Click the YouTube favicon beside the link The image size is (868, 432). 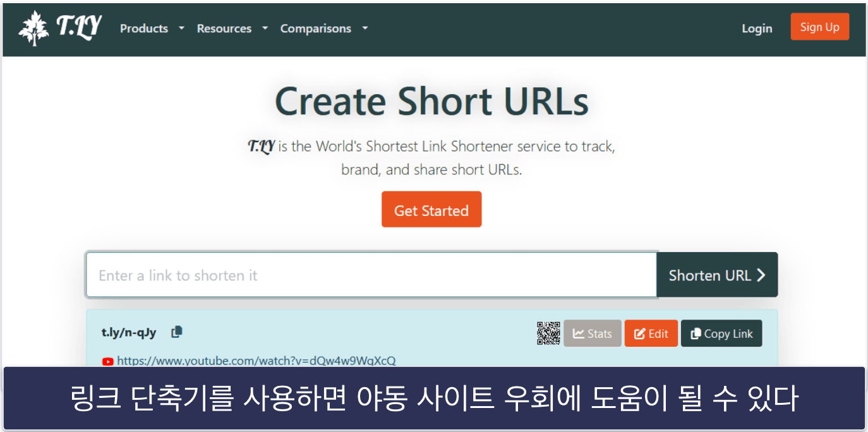[x=108, y=361]
